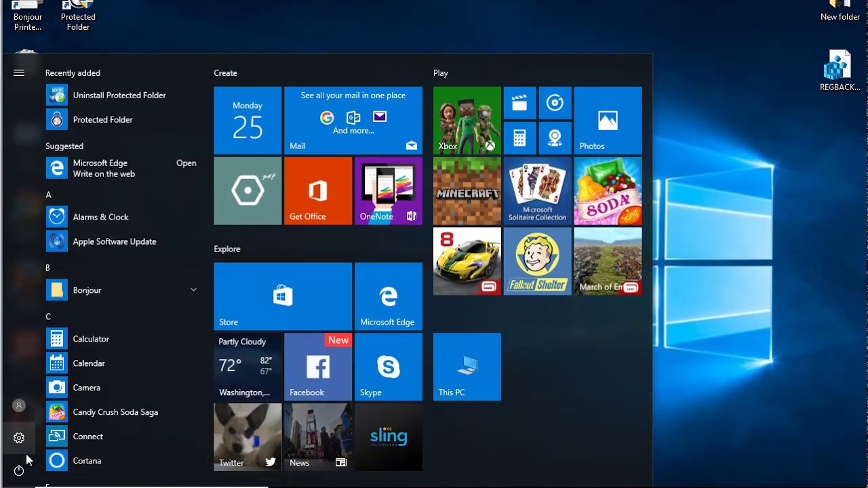Click the letter A section header
Screen dimensions: 868x488
pyautogui.click(x=48, y=195)
